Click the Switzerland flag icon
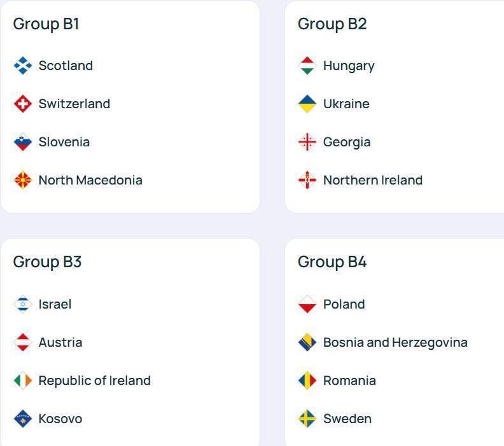This screenshot has width=504, height=446. tap(23, 104)
